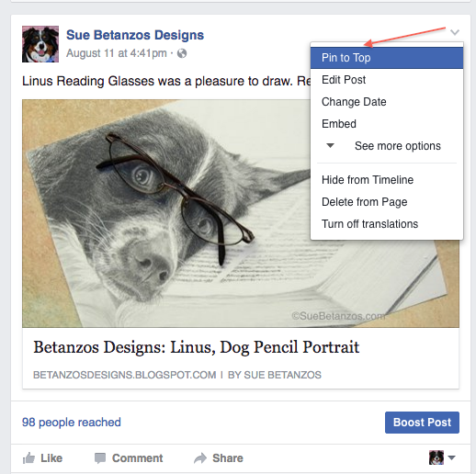Click the Like label

coord(51,458)
